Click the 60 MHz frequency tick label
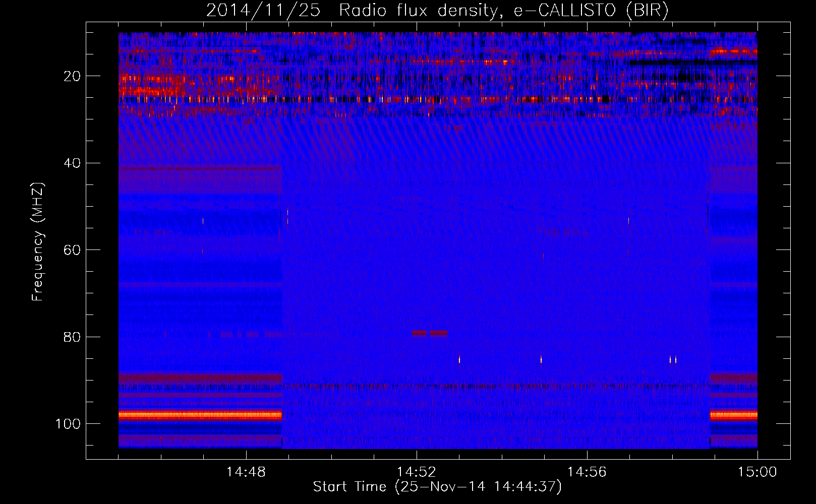The height and width of the screenshot is (504, 816). pos(72,250)
